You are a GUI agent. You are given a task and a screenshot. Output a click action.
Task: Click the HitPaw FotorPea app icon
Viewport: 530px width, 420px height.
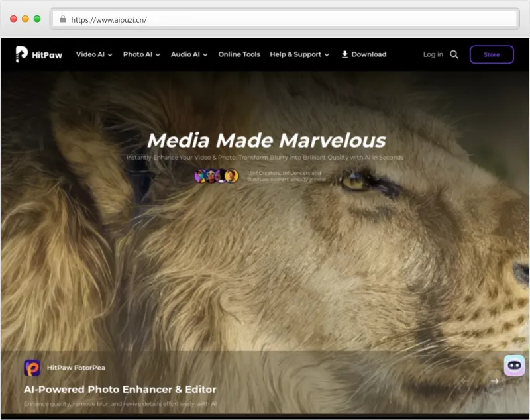(x=32, y=368)
